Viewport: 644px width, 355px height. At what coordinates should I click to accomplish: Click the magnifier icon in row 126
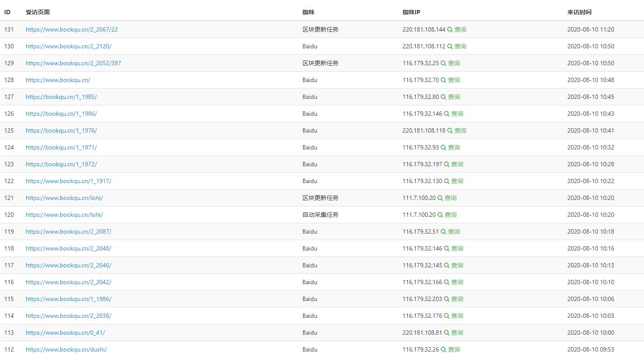447,114
